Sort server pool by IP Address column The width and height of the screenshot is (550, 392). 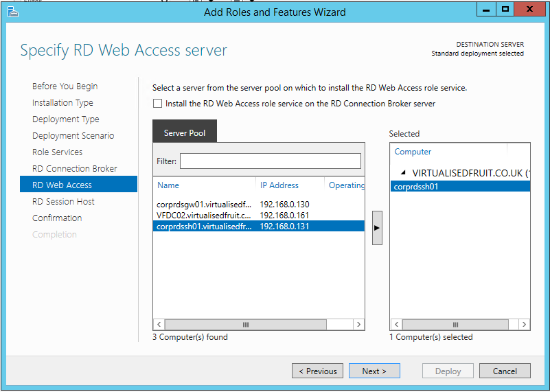(279, 185)
